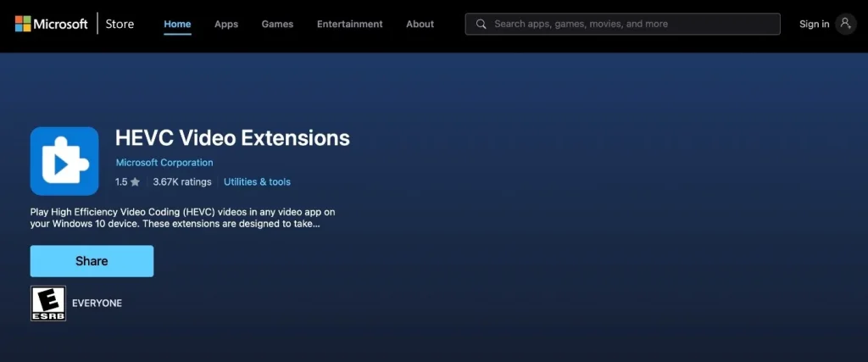Viewport: 868px width, 362px height.
Task: Click the Share button
Action: point(92,261)
